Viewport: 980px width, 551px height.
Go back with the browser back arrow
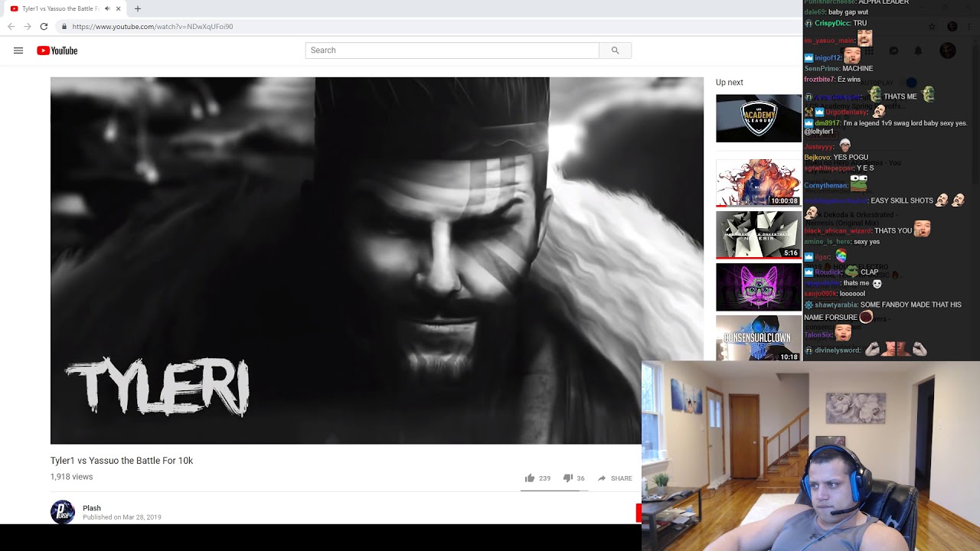pyautogui.click(x=11, y=26)
